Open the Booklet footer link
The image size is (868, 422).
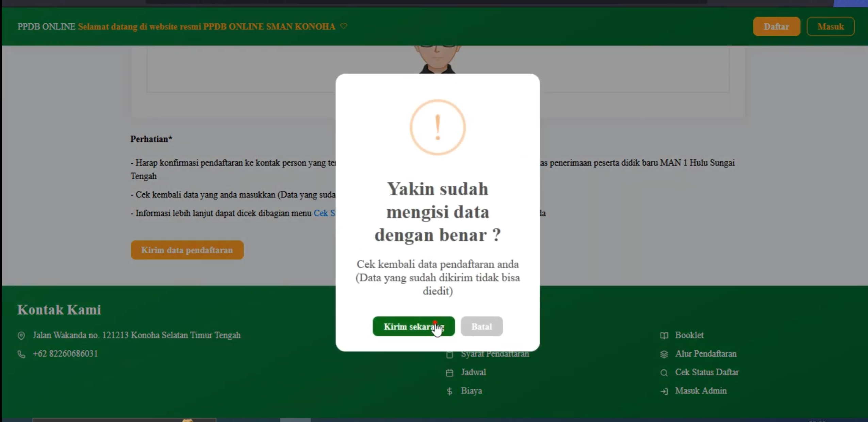click(x=689, y=335)
